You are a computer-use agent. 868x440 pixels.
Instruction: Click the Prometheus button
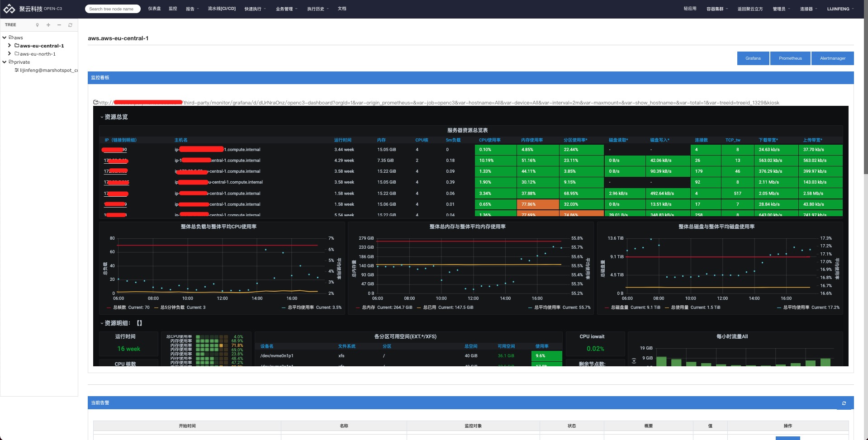[790, 58]
